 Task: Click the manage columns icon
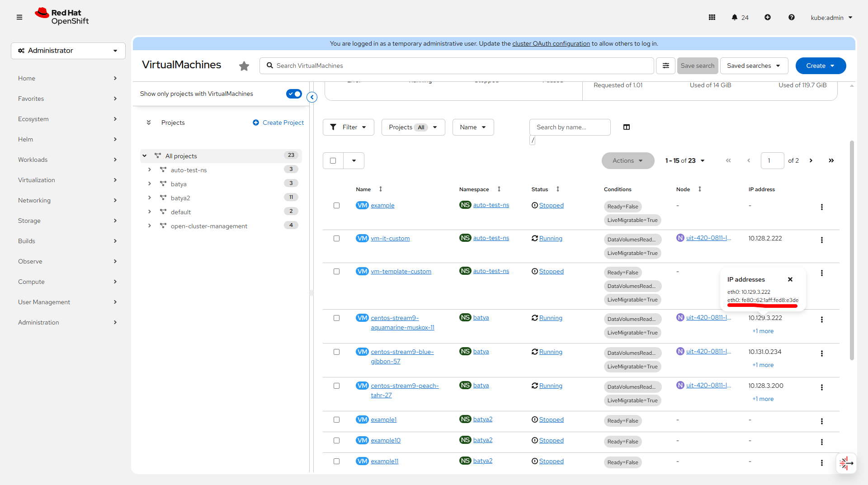click(x=627, y=127)
